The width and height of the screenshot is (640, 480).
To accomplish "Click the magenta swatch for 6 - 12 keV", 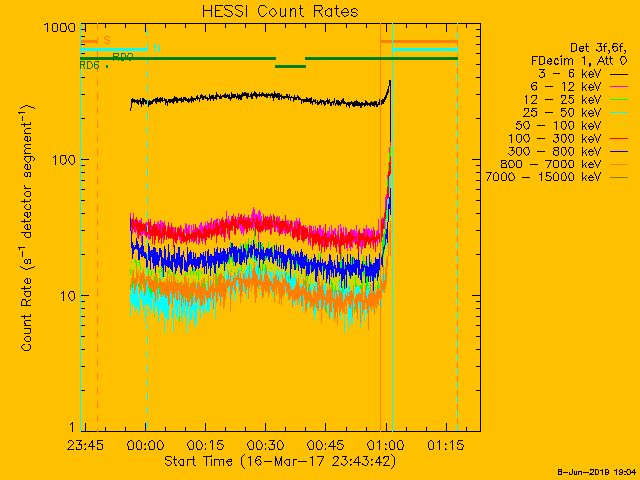I will (x=619, y=87).
